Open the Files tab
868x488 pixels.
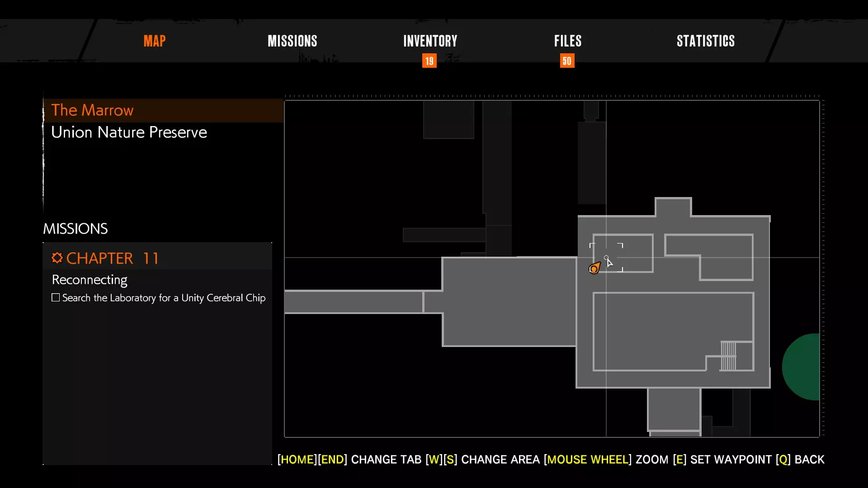coord(568,41)
